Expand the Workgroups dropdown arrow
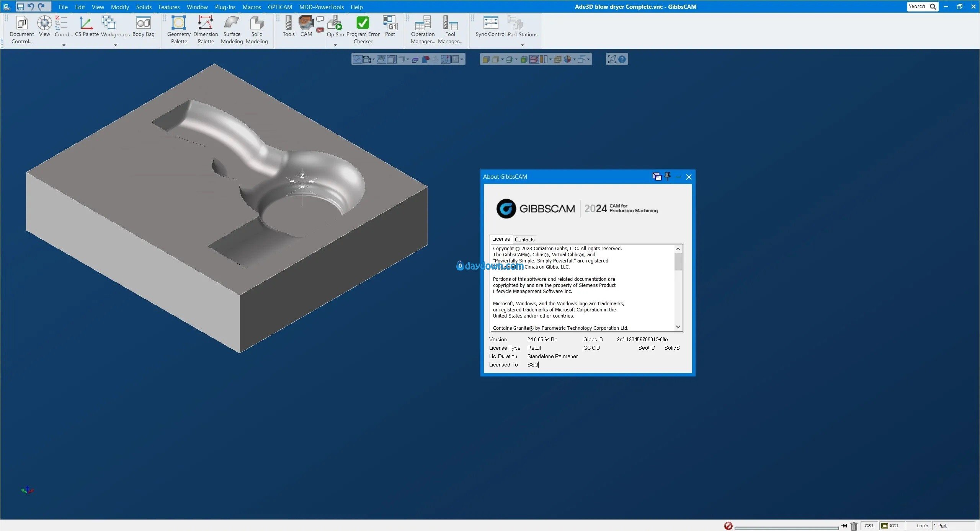 tap(116, 45)
